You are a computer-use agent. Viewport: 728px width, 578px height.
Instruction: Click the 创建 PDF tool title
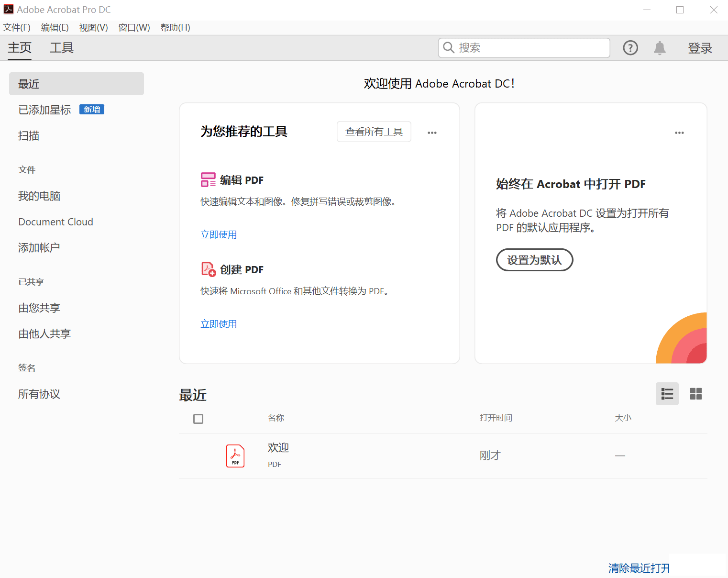coord(242,269)
